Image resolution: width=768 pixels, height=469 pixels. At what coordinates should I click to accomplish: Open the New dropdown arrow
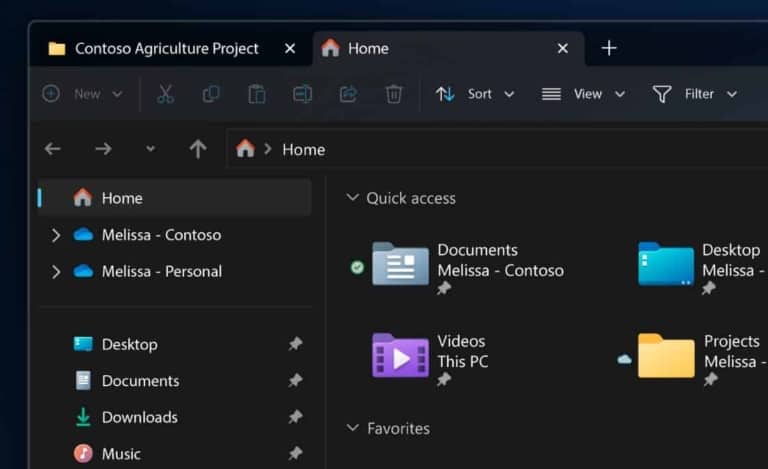(x=117, y=94)
